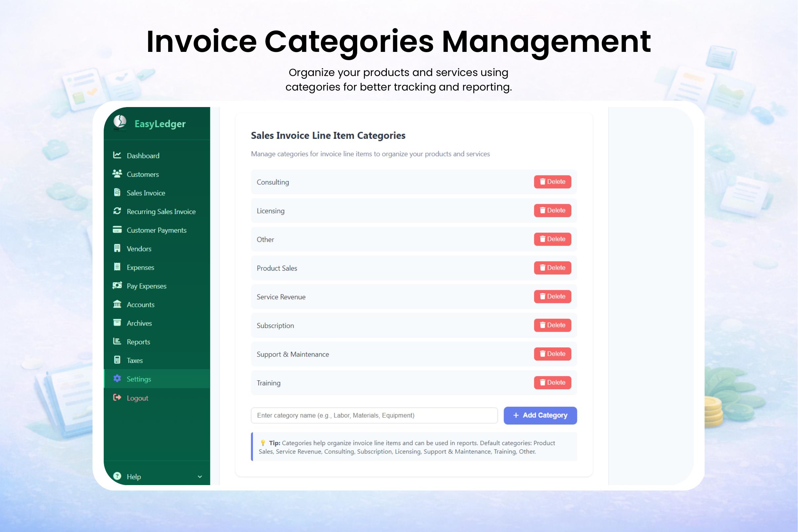
Task: Click the Settings gear icon
Action: 117,379
